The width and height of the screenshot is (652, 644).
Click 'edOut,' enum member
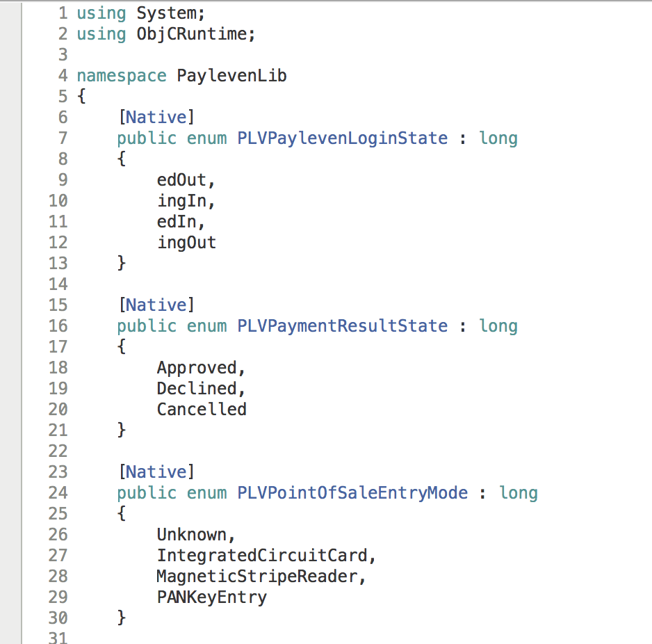(186, 180)
